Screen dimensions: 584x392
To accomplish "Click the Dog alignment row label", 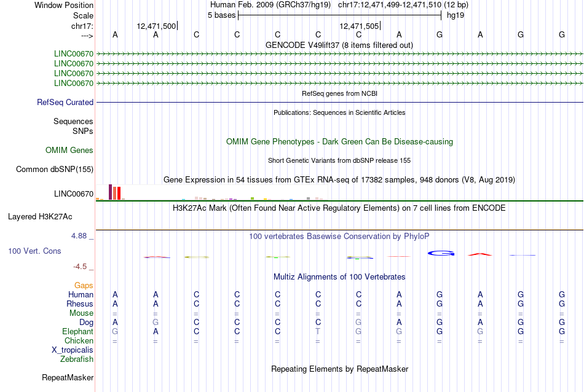I will (86, 323).
